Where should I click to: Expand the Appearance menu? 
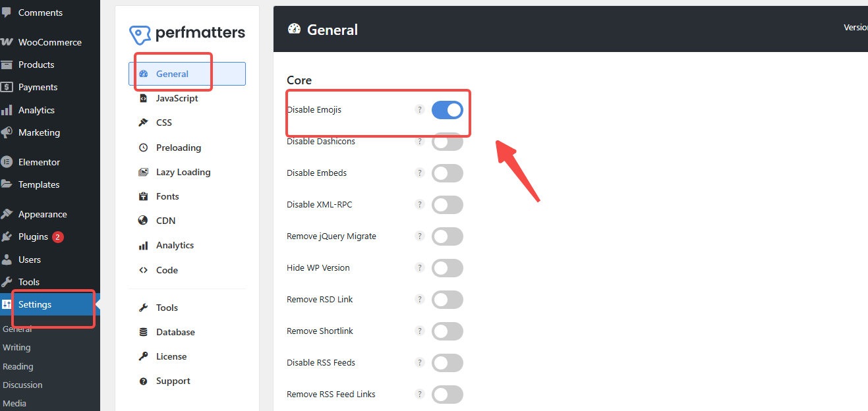click(x=43, y=213)
